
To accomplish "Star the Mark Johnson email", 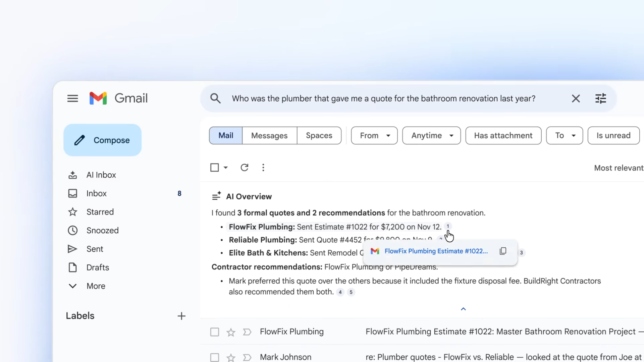I will pos(230,357).
